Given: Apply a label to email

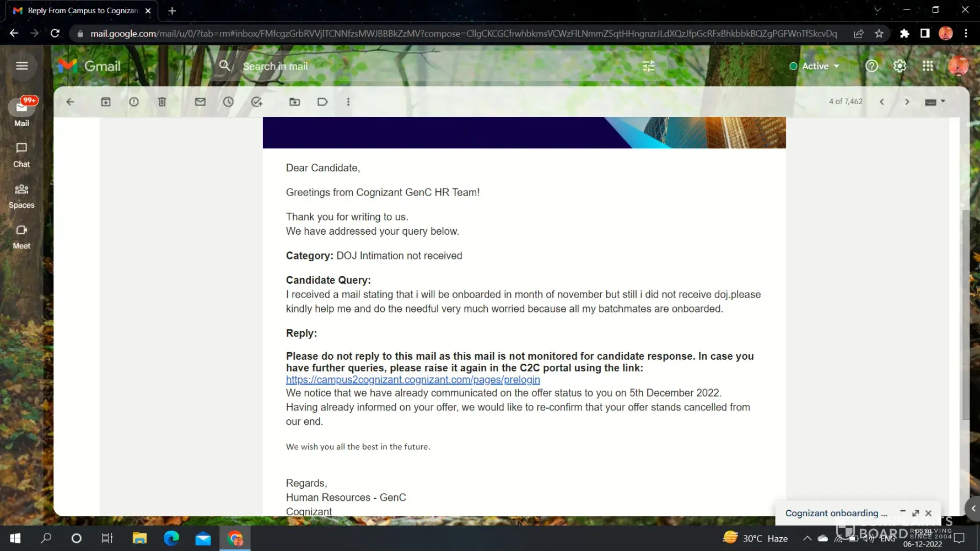Looking at the screenshot, I should coord(323,102).
